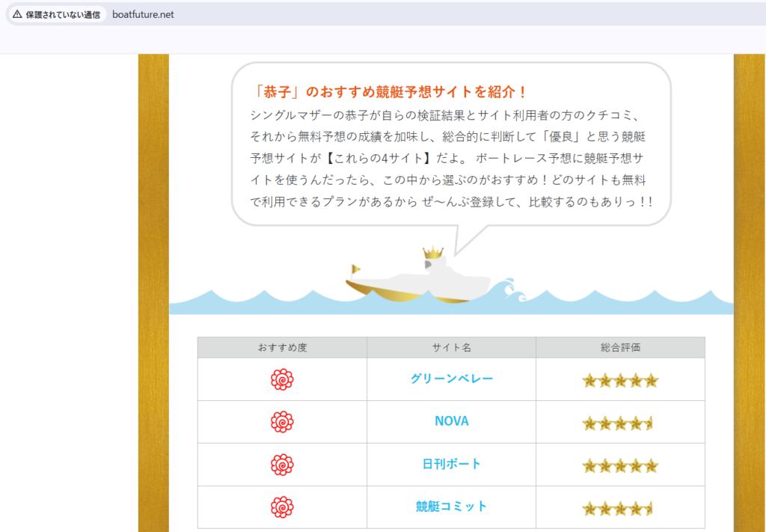Click the crowned boat illustration

pyautogui.click(x=419, y=275)
